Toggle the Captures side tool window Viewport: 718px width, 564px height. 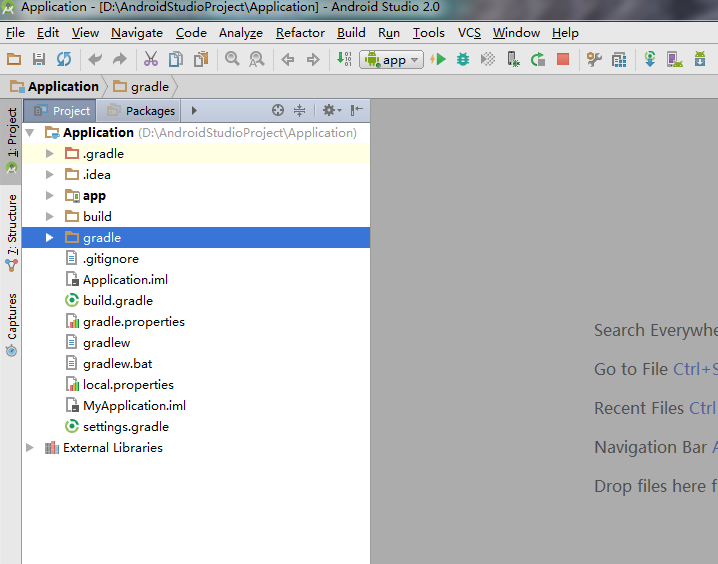pos(11,325)
